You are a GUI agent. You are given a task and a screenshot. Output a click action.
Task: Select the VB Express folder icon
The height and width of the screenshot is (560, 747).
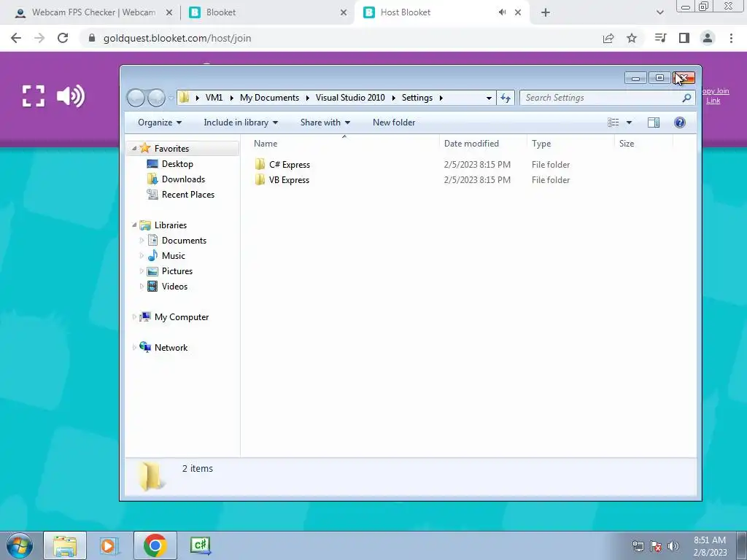pyautogui.click(x=260, y=179)
